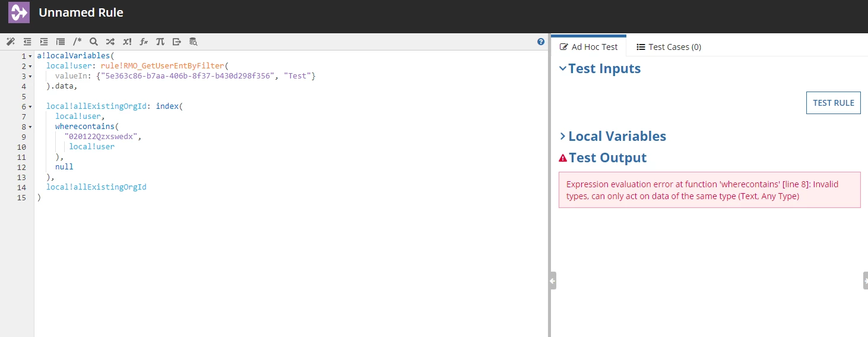Click the shuffle arrows toolbar icon
Image resolution: width=868 pixels, height=337 pixels.
click(x=110, y=42)
